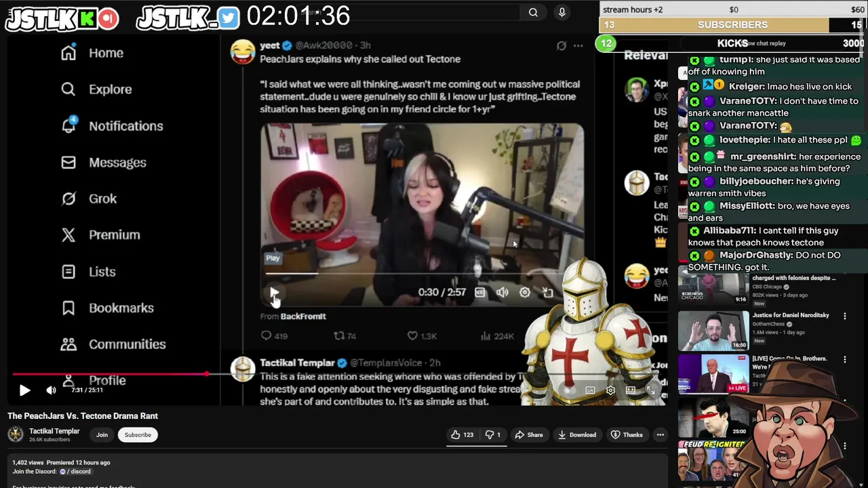The width and height of the screenshot is (868, 488).
Task: Open Notifications in the X sidebar
Action: tap(112, 126)
